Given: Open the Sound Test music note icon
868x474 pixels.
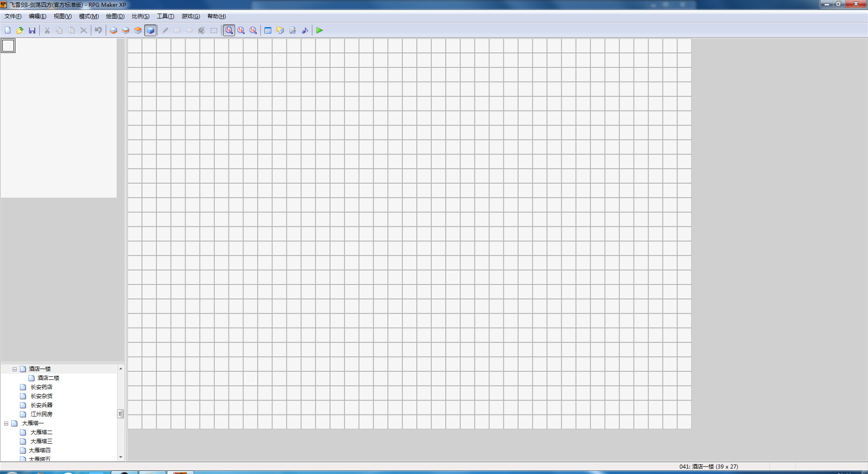Looking at the screenshot, I should [x=305, y=30].
